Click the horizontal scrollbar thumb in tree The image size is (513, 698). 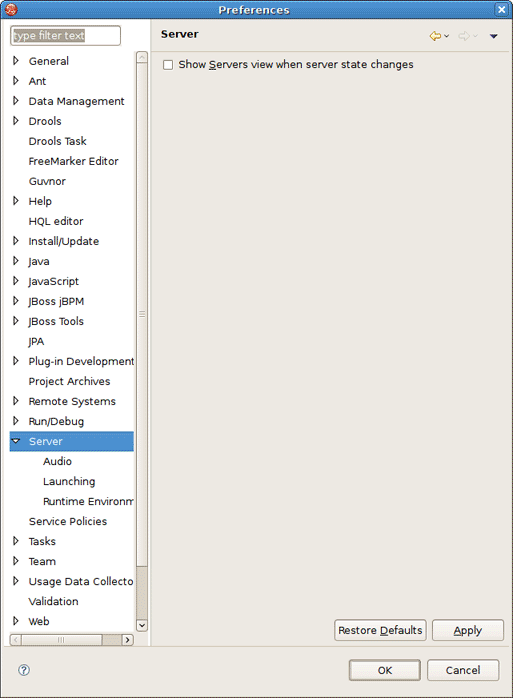tap(61, 640)
